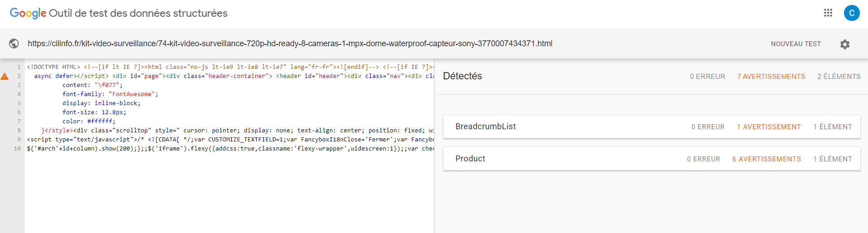
Task: Click the tested page URL text
Action: click(290, 44)
